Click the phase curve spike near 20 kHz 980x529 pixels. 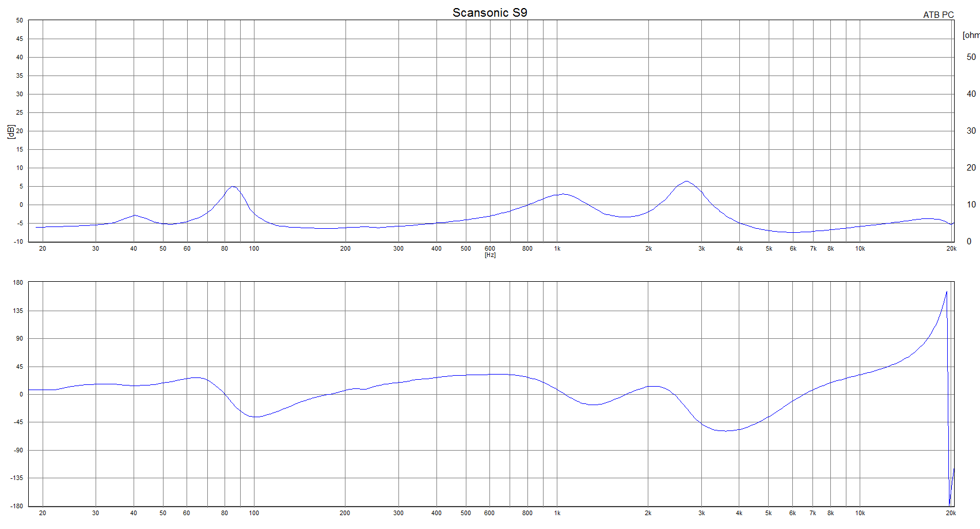[947, 292]
